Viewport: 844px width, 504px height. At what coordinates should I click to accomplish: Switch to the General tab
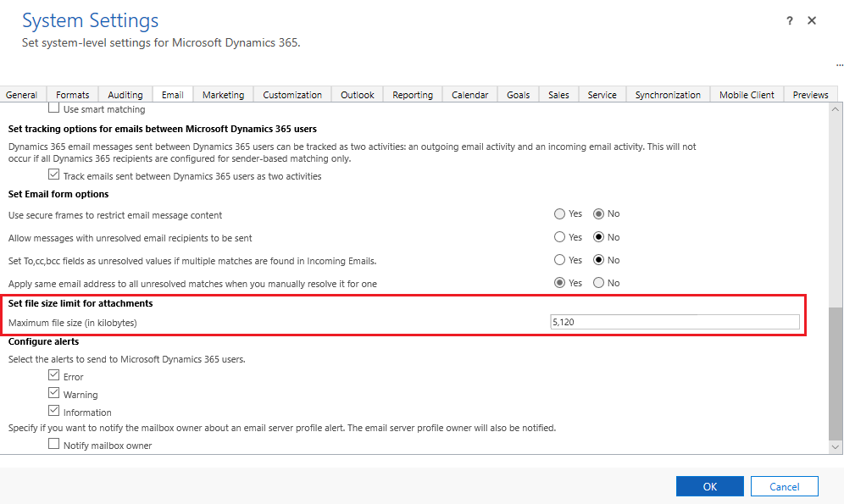tap(21, 95)
